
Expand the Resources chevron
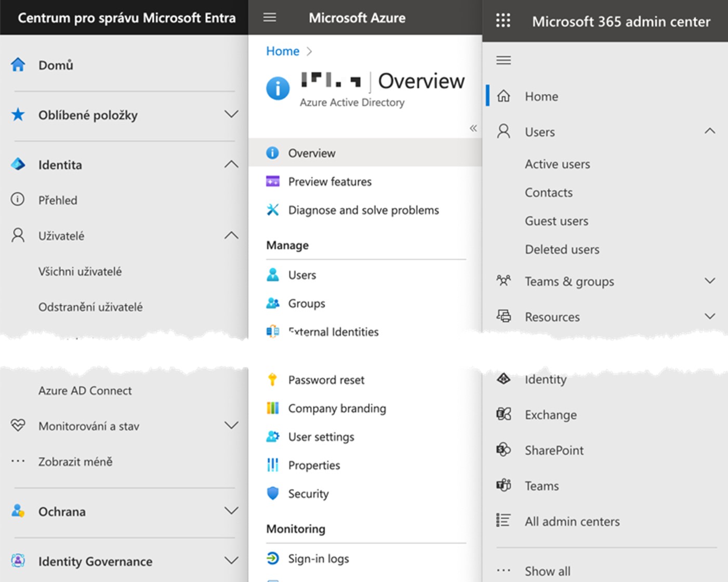point(710,316)
